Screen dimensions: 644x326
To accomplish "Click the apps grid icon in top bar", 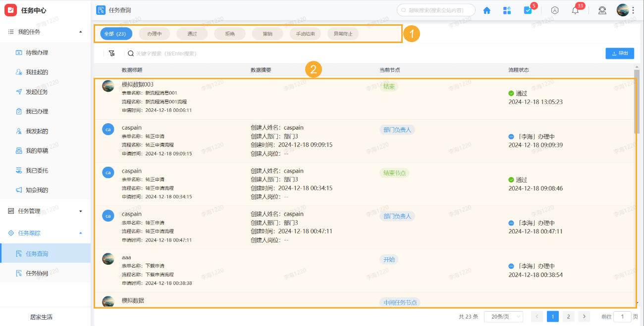I will tap(507, 10).
